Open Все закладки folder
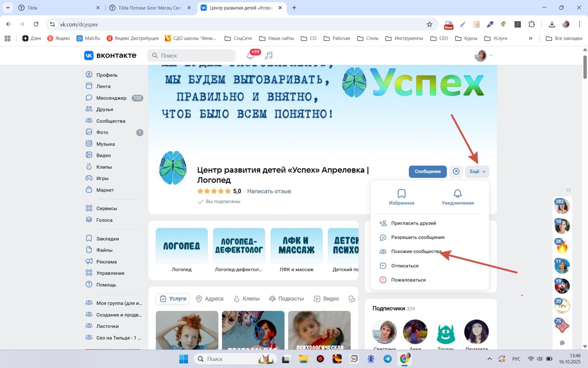Viewport: 588px width, 368px height. pyautogui.click(x=564, y=38)
